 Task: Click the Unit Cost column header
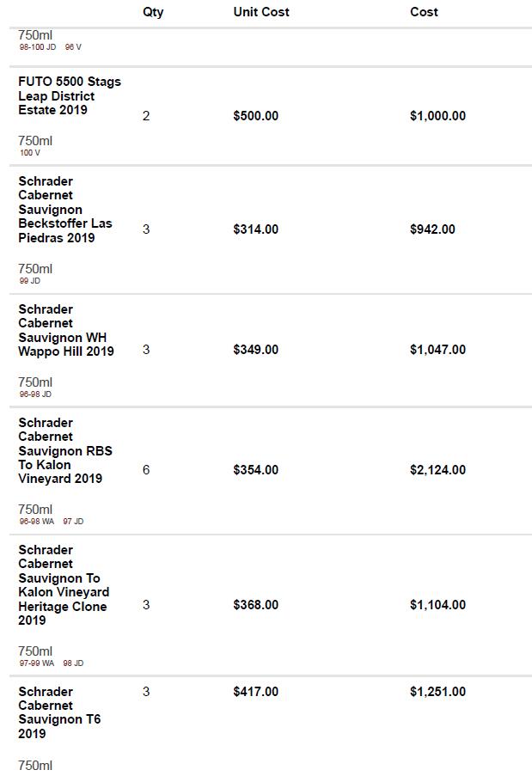[x=261, y=12]
